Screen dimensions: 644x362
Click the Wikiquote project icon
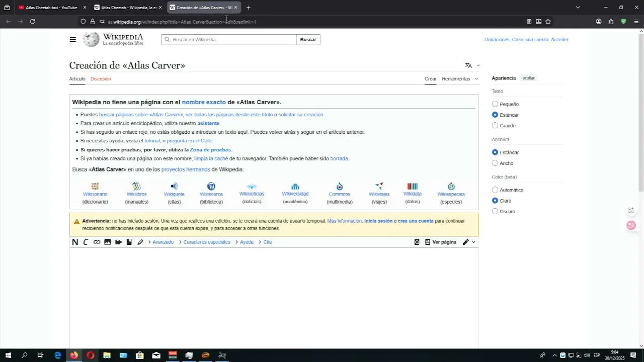pyautogui.click(x=174, y=187)
